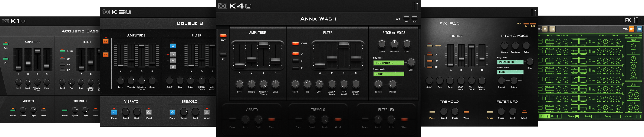Screen dimensions: 644x137
Task: Enable Vibrato Wheel in K3U
Action: 148,112
